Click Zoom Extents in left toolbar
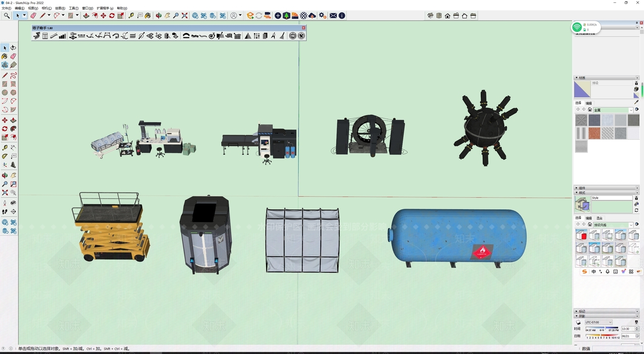The width and height of the screenshot is (644, 354). 5,193
